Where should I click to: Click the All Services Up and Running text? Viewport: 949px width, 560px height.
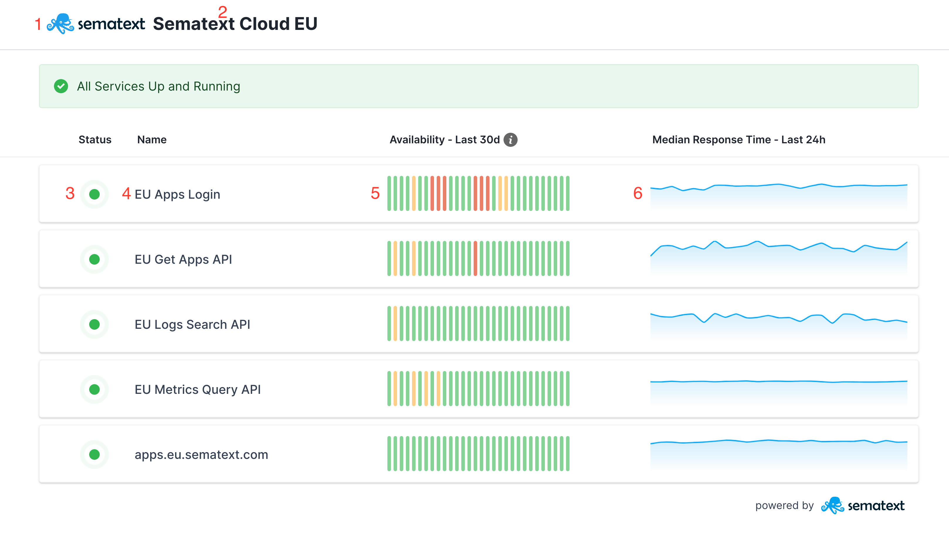click(159, 86)
